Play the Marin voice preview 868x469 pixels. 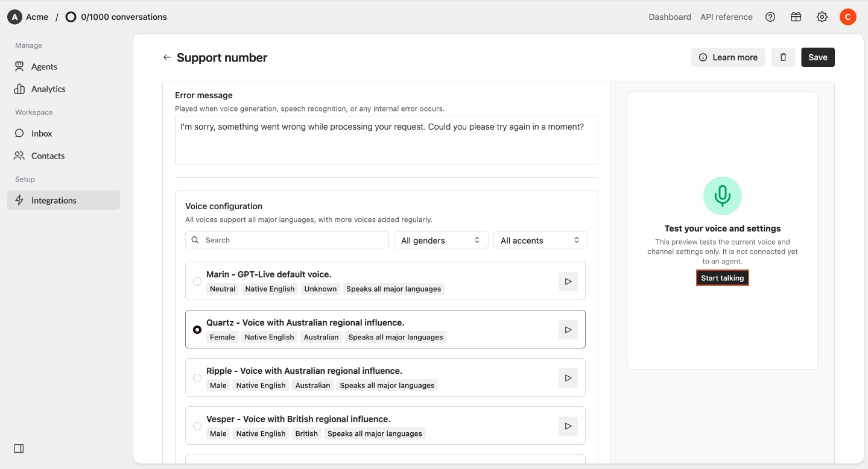click(x=568, y=281)
